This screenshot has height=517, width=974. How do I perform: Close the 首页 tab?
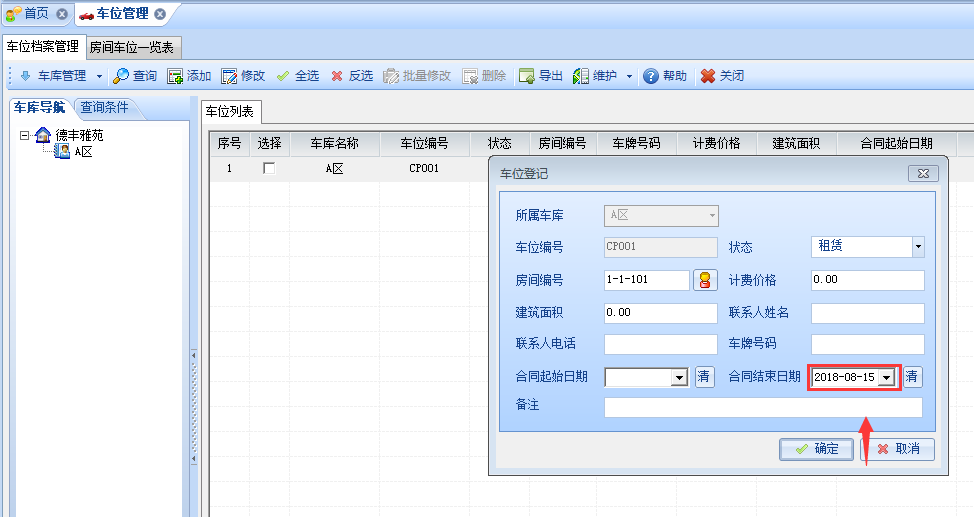[x=61, y=14]
